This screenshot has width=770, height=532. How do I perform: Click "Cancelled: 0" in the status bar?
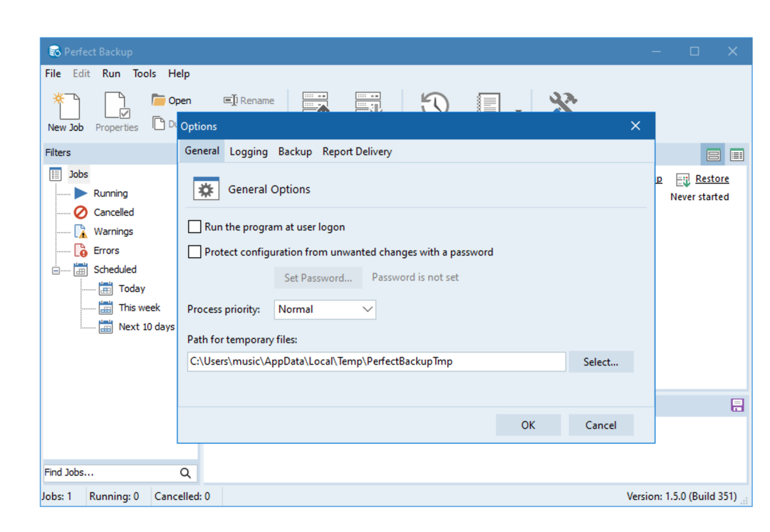(182, 497)
